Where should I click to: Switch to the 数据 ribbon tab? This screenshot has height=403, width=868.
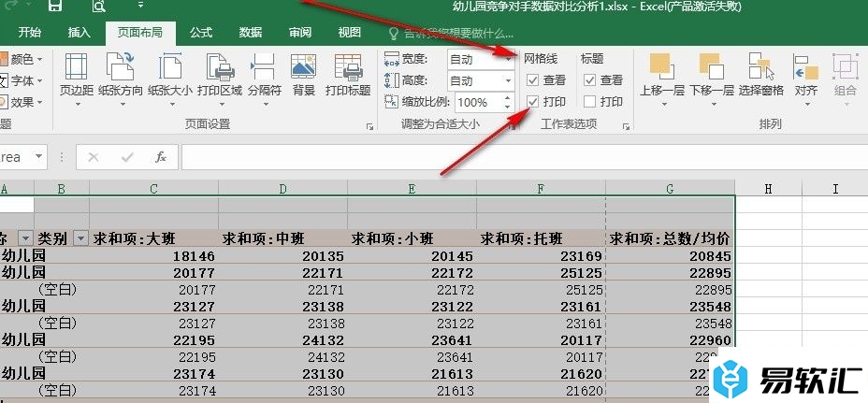click(251, 33)
